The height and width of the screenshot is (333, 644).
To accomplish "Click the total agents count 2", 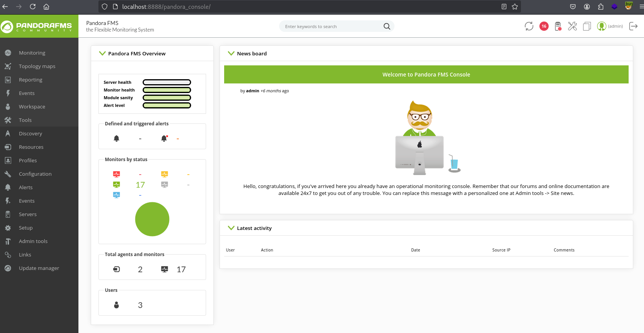I will coord(140,270).
